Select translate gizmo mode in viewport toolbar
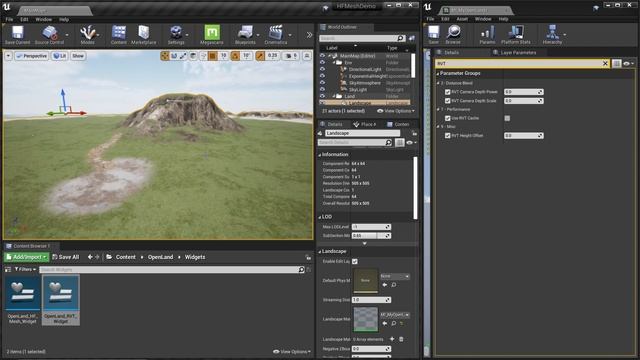 [x=164, y=56]
